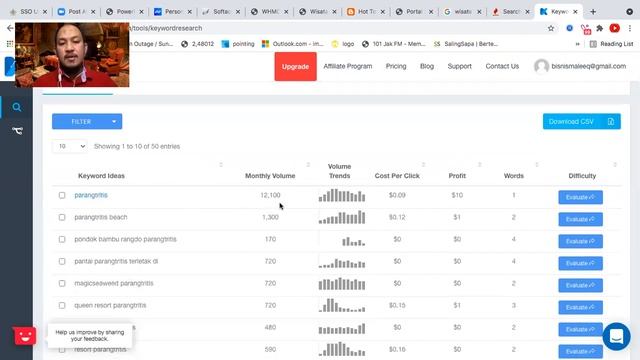Sort by the Keyword Ideas column
The height and width of the screenshot is (360, 640).
pos(221,164)
